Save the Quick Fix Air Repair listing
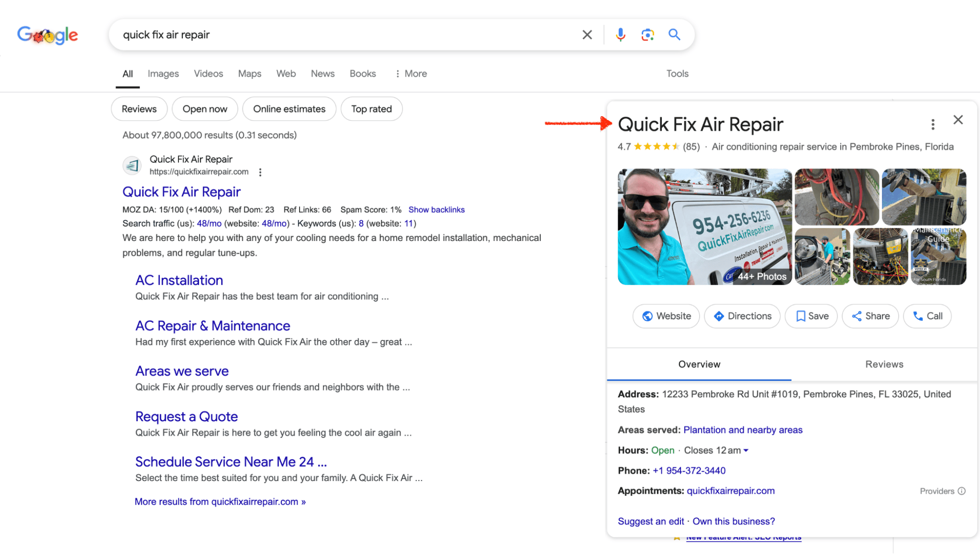 click(810, 316)
